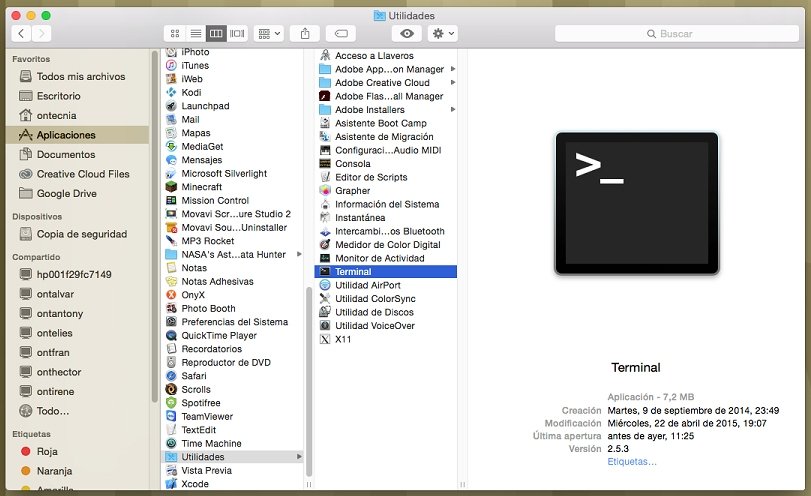Select the QuickTime Player icon
The height and width of the screenshot is (496, 811).
pos(171,335)
